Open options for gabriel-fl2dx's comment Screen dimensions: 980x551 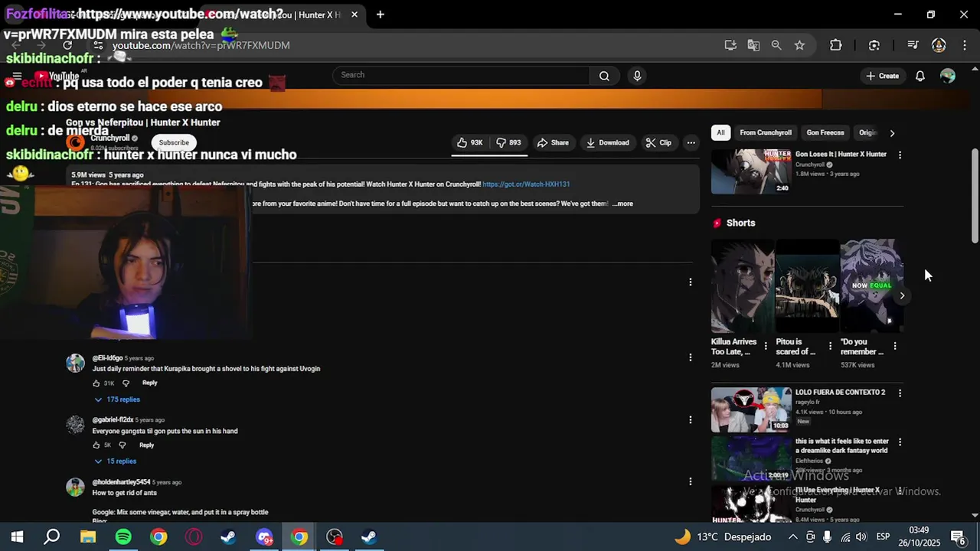click(x=690, y=419)
